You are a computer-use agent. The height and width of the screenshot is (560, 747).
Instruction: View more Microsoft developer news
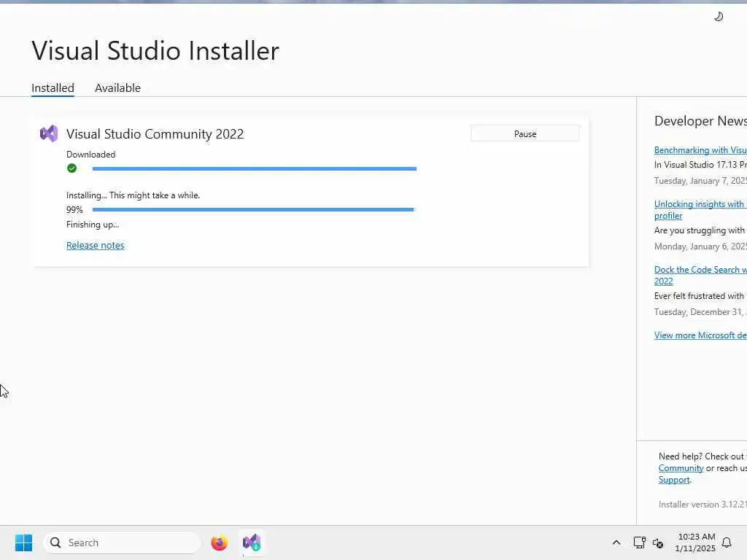click(700, 335)
